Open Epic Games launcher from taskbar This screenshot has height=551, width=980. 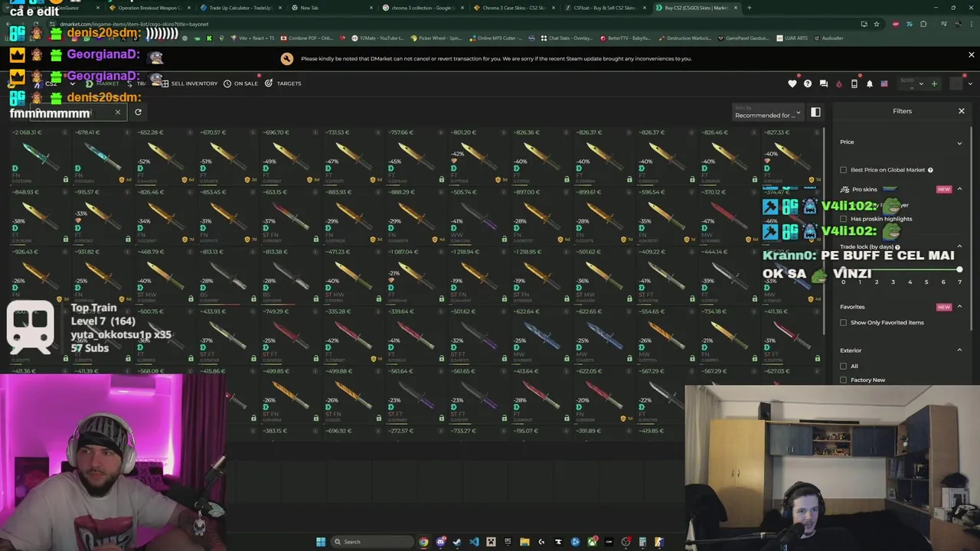pyautogui.click(x=508, y=542)
